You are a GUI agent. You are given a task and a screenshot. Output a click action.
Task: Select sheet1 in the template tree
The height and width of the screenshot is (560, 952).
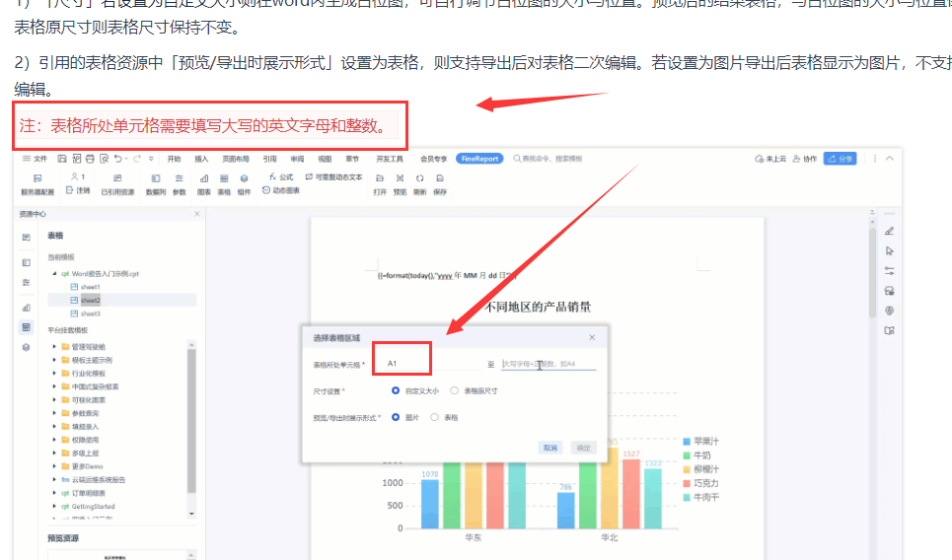pyautogui.click(x=91, y=287)
